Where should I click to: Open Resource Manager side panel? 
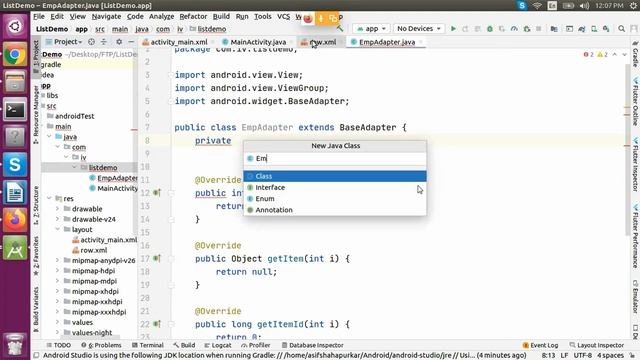tap(36, 114)
